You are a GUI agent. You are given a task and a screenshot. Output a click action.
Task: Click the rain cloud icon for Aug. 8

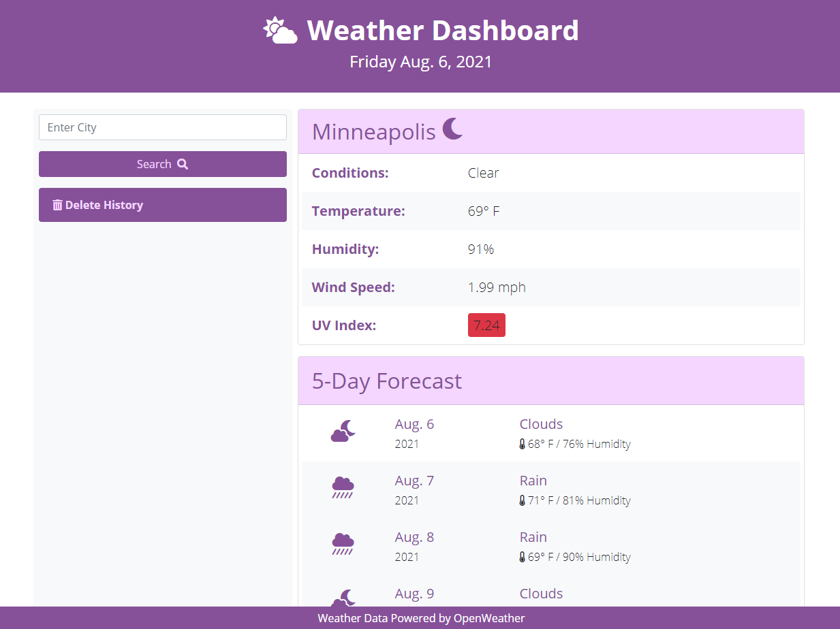[342, 544]
